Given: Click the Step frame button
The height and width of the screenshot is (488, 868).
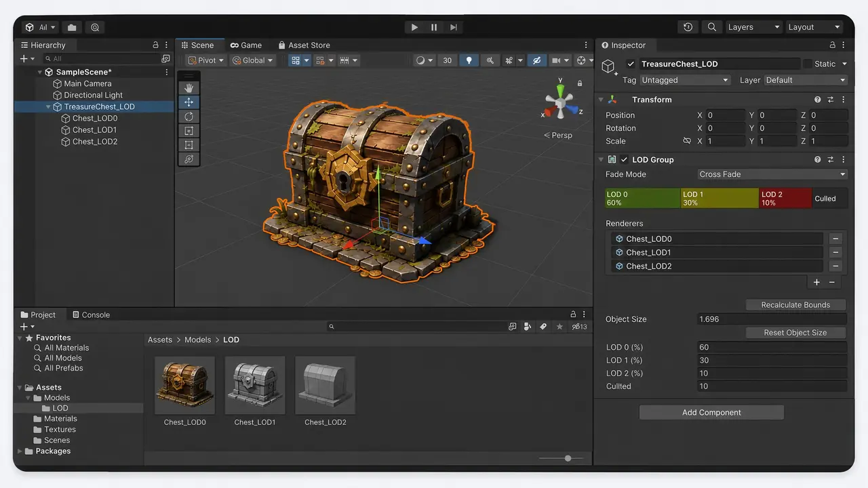Looking at the screenshot, I should click(454, 27).
